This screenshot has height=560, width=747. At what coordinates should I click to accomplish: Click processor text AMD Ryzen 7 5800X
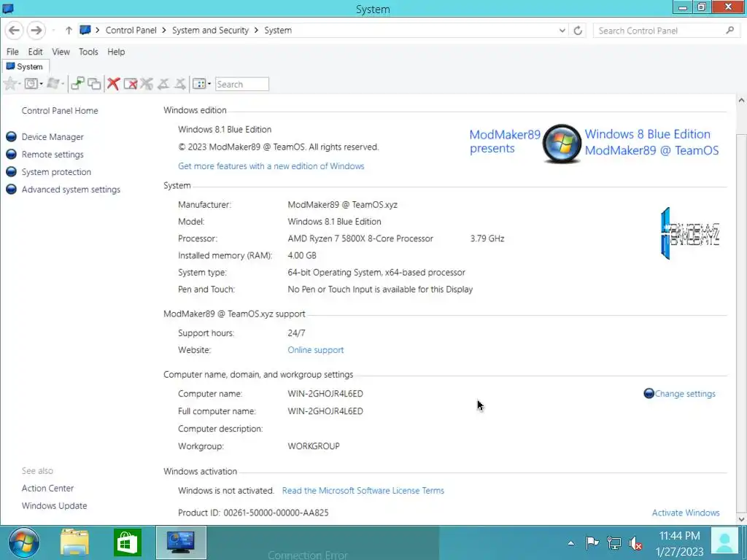tap(360, 238)
